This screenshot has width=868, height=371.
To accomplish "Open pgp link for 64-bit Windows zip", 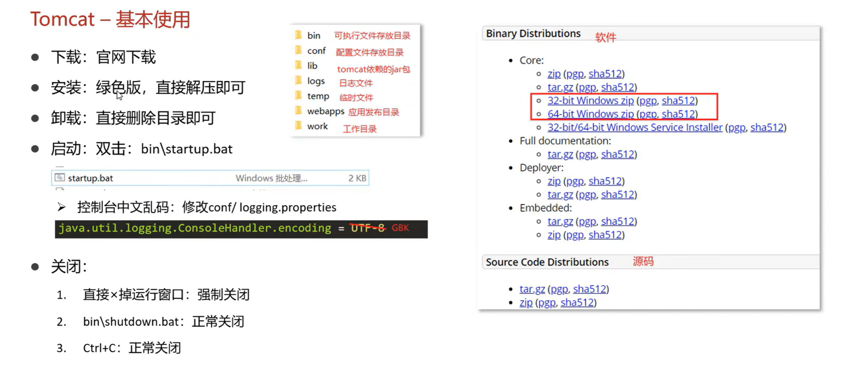I will 648,114.
